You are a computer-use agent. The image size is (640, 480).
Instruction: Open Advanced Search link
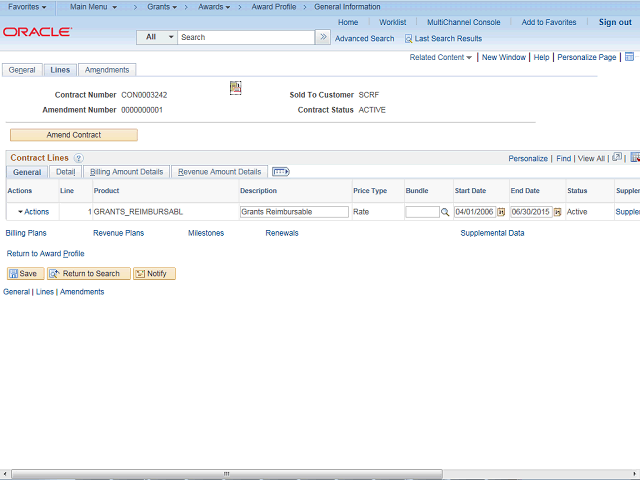(364, 39)
